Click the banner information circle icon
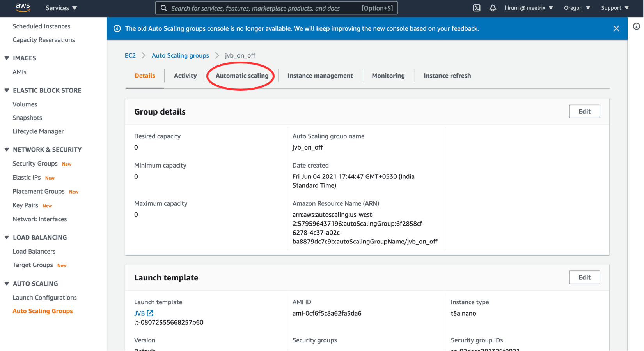The image size is (644, 351). 117,28
